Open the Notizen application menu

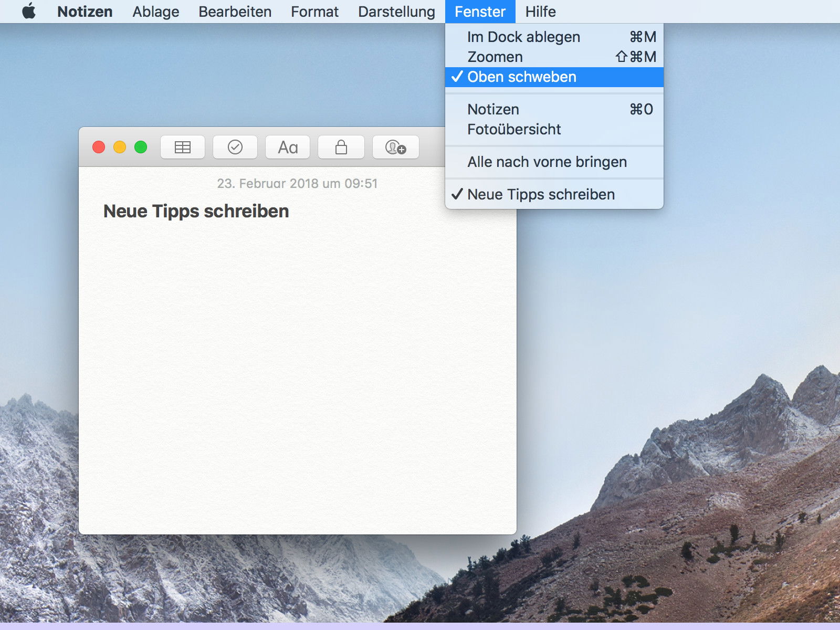pos(85,12)
